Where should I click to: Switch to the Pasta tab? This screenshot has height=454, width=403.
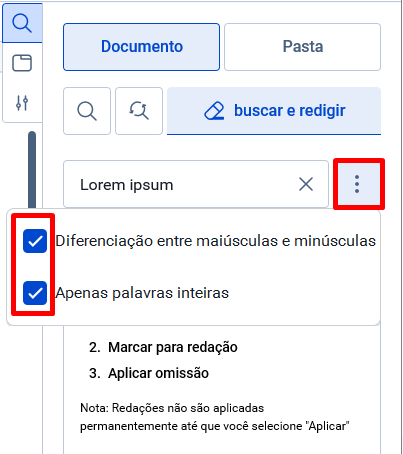[x=303, y=47]
